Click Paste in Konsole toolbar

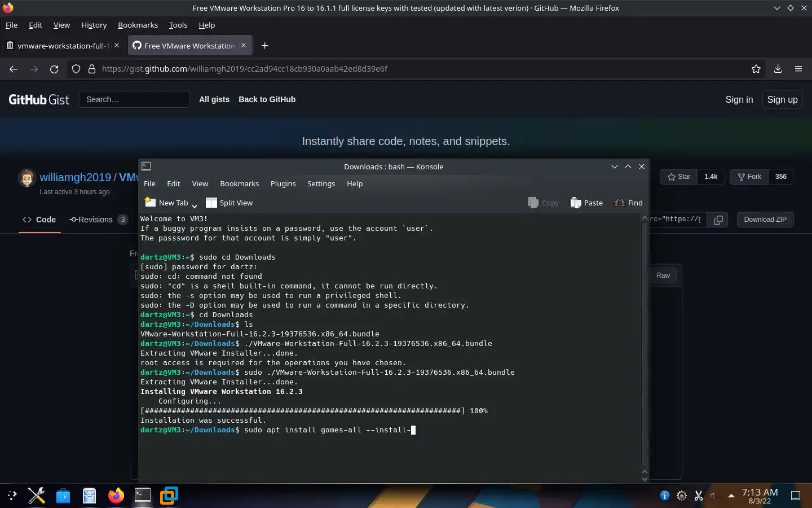(586, 203)
